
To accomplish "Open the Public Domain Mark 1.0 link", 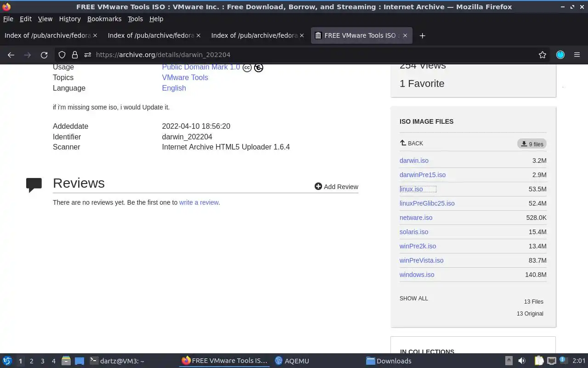I will (x=201, y=67).
